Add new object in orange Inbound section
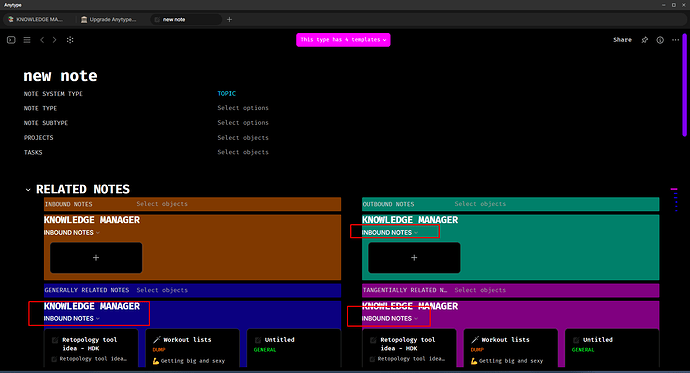Screen dimensions: 690x373 96,258
